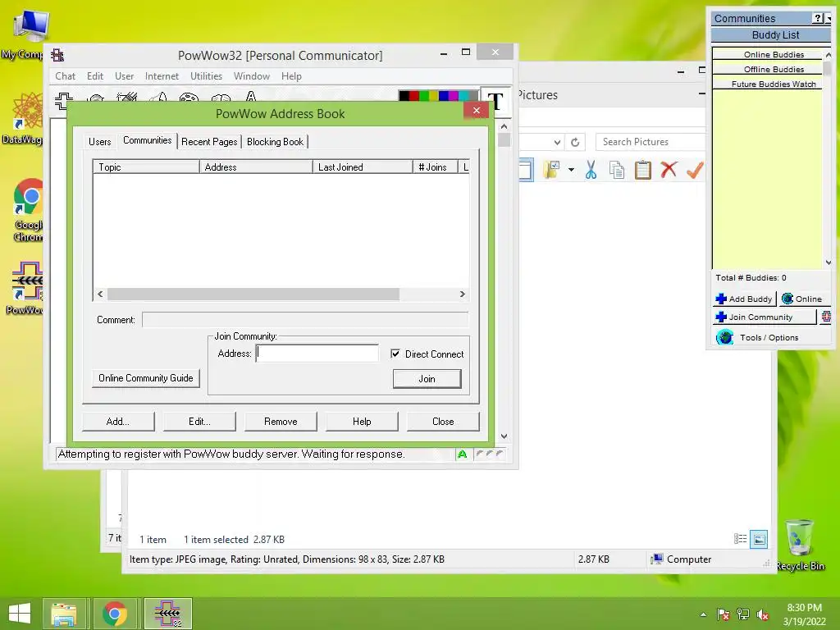Click the green A status icon
This screenshot has width=840, height=630.
pos(463,454)
